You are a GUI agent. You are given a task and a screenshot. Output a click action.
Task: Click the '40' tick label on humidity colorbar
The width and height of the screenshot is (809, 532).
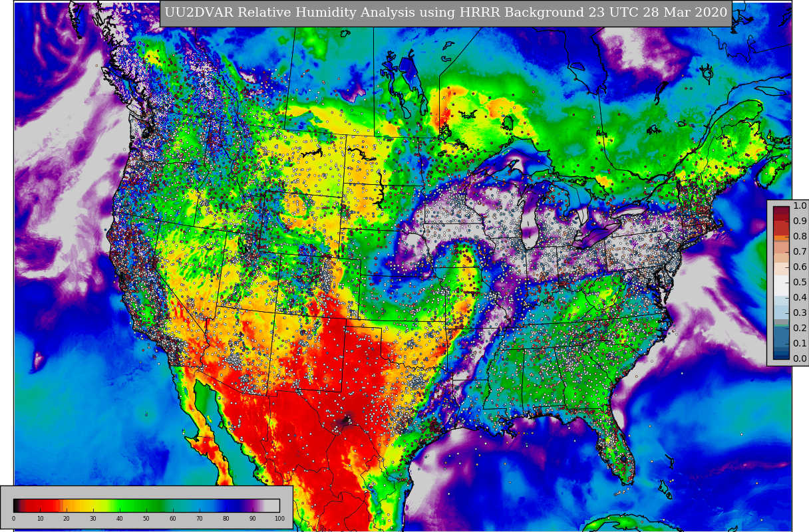point(120,519)
